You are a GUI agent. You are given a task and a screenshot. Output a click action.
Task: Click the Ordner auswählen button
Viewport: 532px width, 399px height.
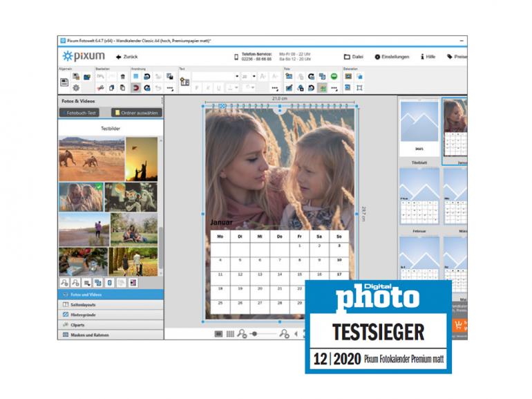pyautogui.click(x=136, y=113)
